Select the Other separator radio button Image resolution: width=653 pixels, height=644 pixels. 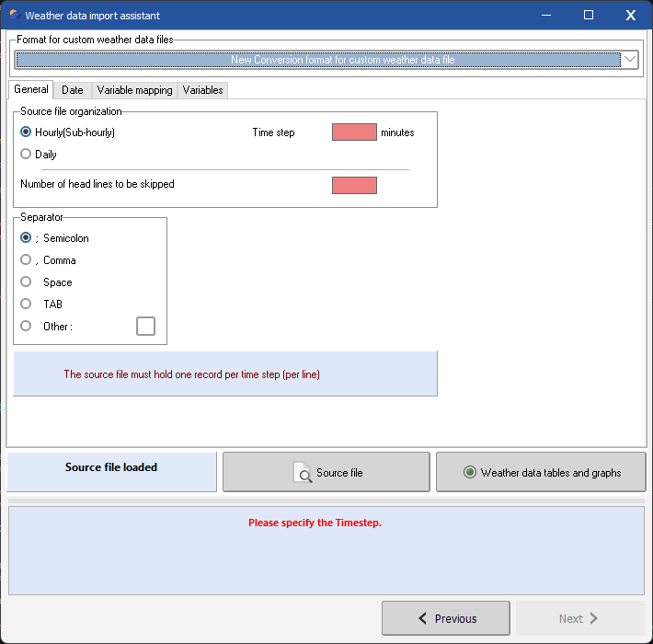click(26, 327)
